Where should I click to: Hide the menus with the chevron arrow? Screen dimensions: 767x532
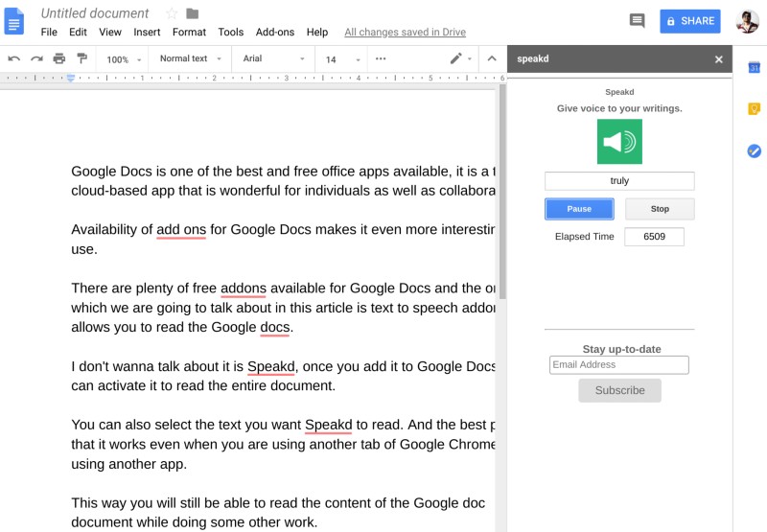tap(492, 58)
